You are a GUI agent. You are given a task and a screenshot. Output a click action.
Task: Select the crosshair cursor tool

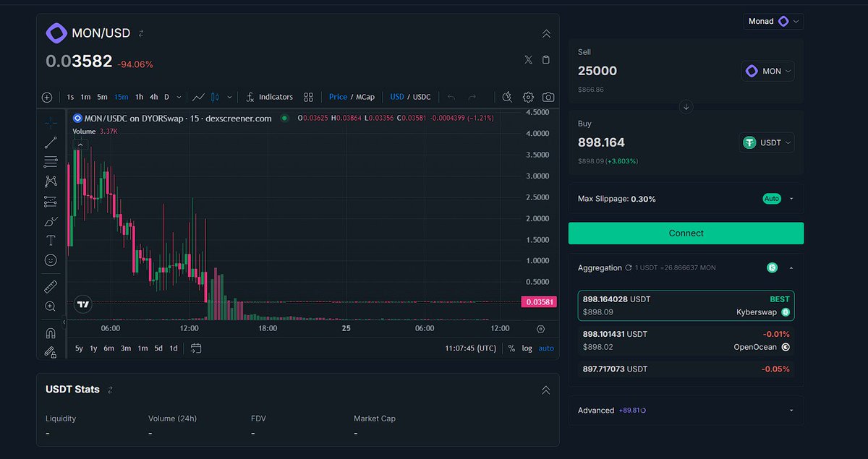pos(51,122)
